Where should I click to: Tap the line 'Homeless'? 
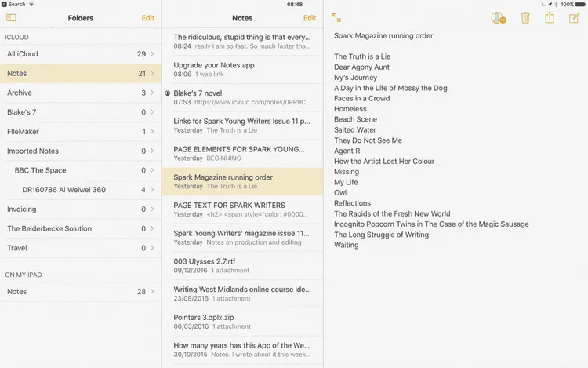350,109
